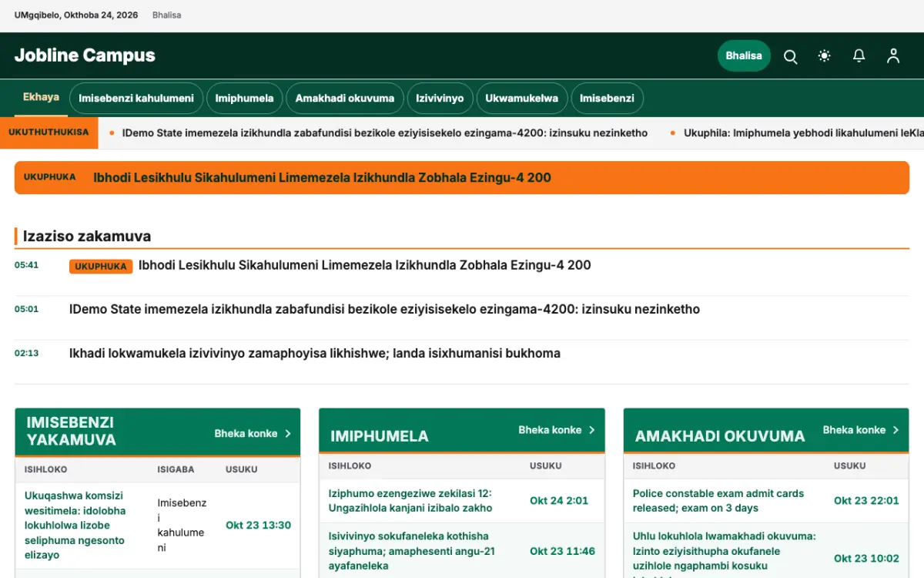This screenshot has height=578, width=924.
Task: Open the Imisebenzi kahulumeni tab
Action: click(136, 99)
